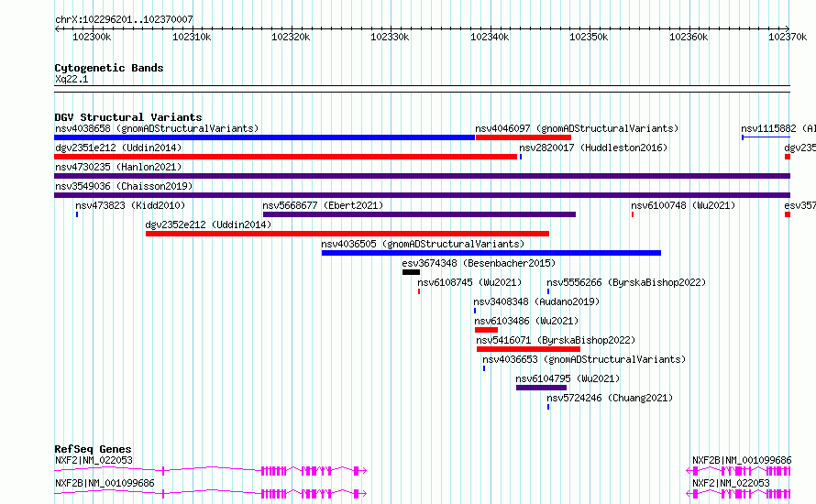Click the Cytogenetic Bands track heading
This screenshot has width=816, height=504.
click(109, 68)
